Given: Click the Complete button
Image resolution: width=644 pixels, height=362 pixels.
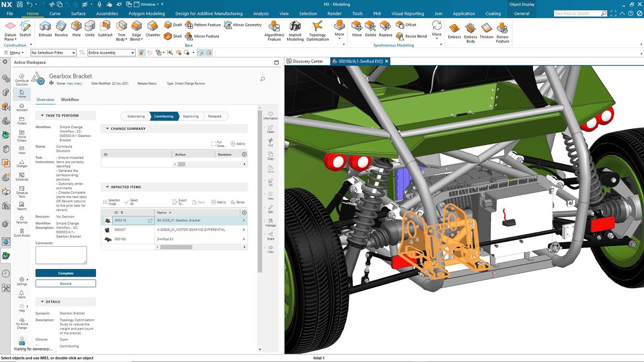Looking at the screenshot, I should 65,273.
